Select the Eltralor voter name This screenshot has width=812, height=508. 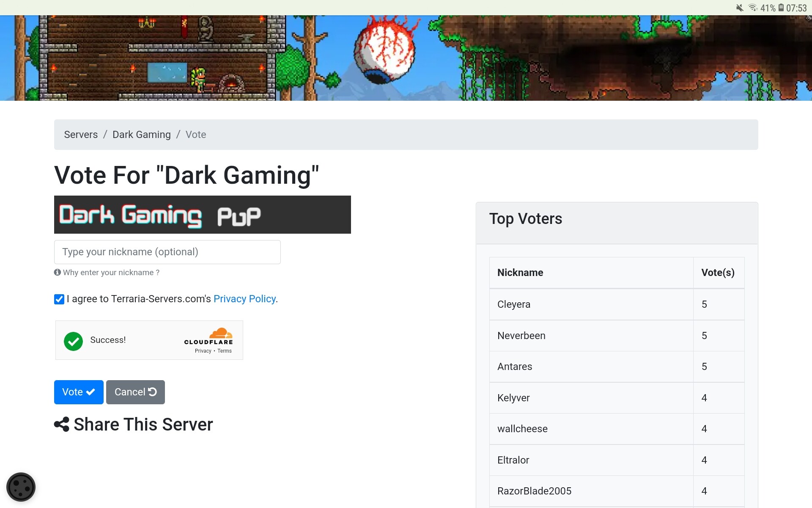[513, 460]
